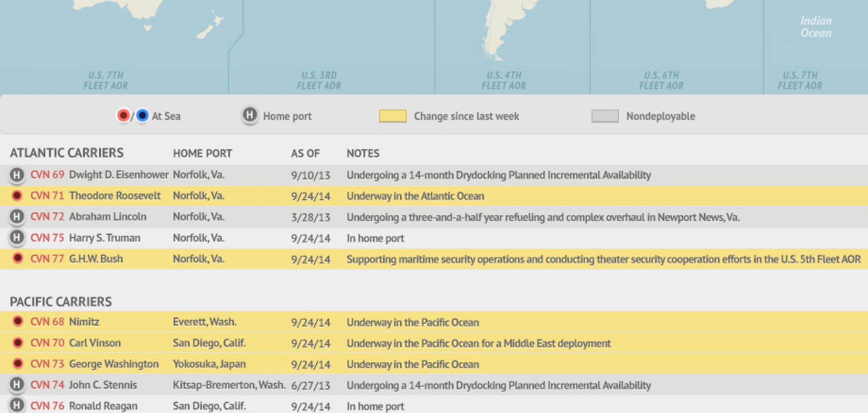The height and width of the screenshot is (413, 868).
Task: Click the note Underway in the Atlantic Ocean
Action: pyautogui.click(x=415, y=196)
